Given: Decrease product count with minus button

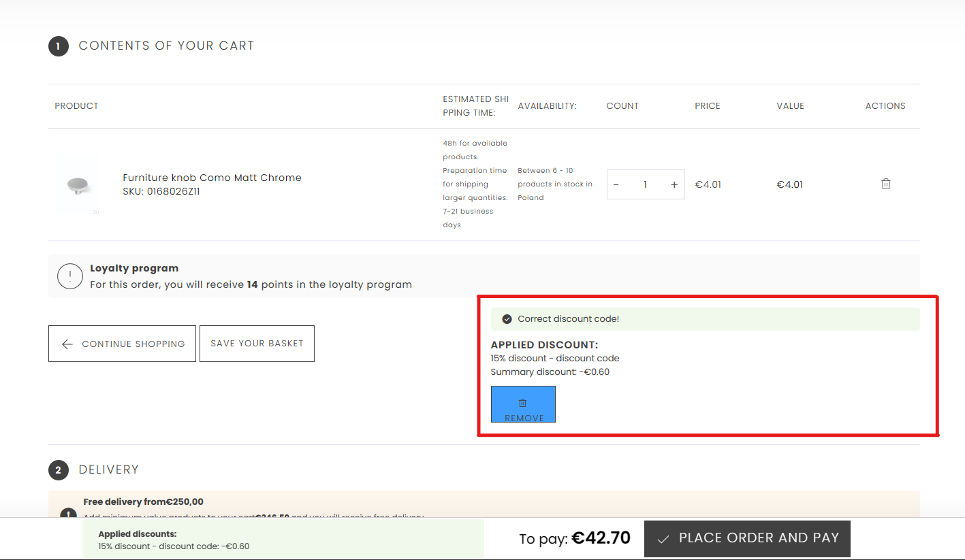Looking at the screenshot, I should tap(616, 184).
